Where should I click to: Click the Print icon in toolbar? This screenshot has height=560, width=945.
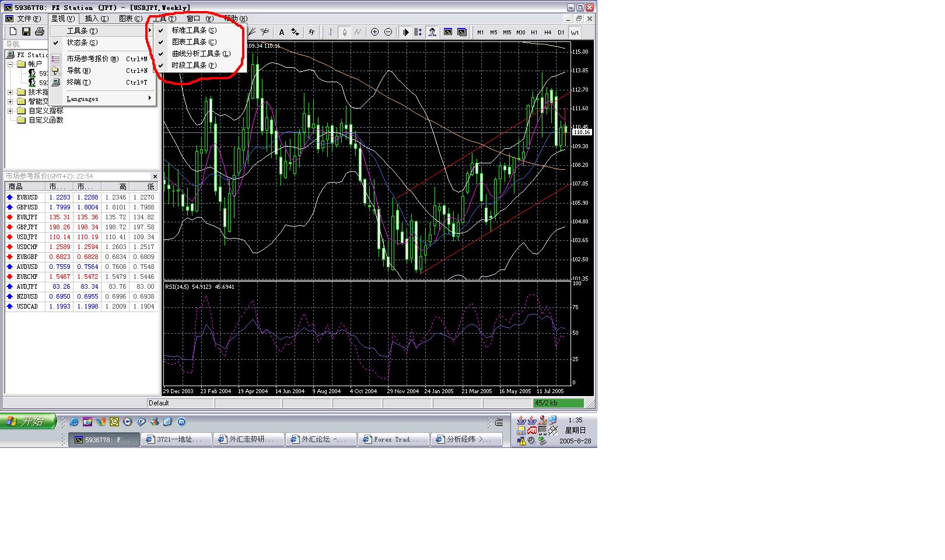click(40, 32)
